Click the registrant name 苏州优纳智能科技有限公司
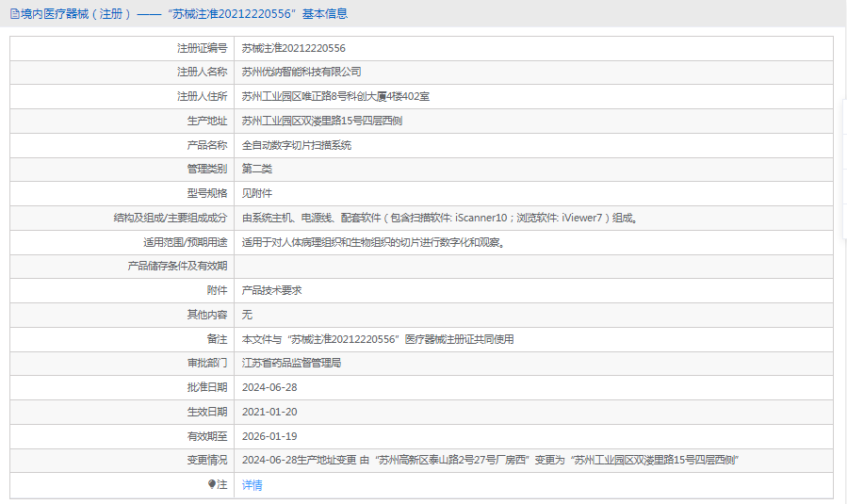 301,72
